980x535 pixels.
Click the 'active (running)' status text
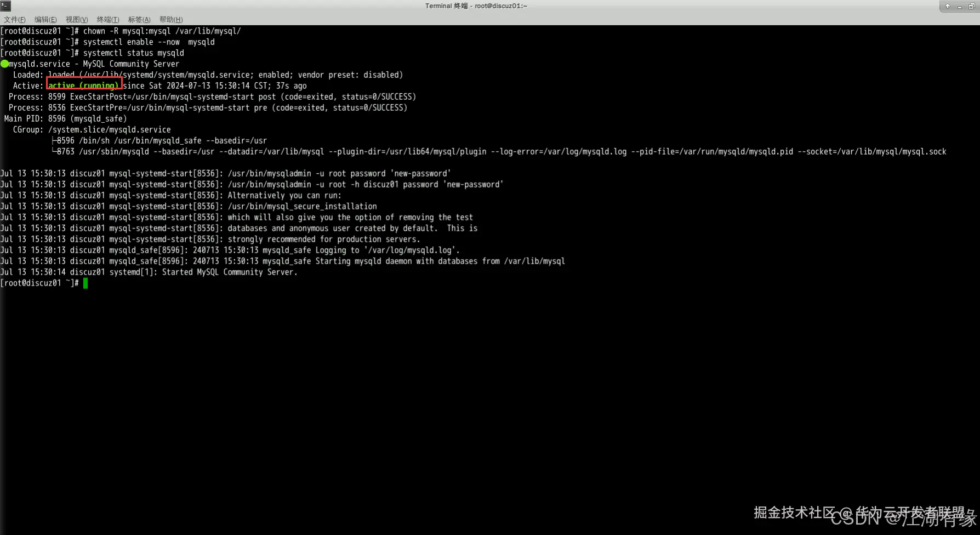coord(83,86)
